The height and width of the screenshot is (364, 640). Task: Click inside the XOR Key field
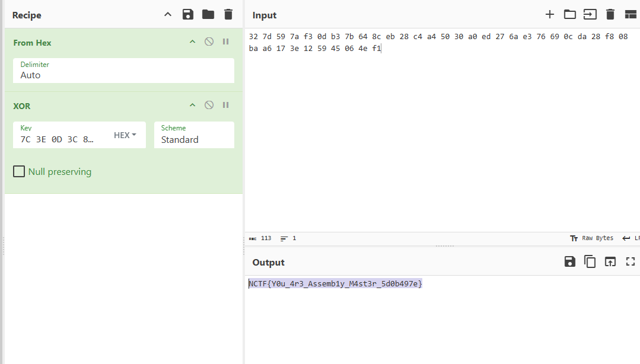[x=59, y=139]
